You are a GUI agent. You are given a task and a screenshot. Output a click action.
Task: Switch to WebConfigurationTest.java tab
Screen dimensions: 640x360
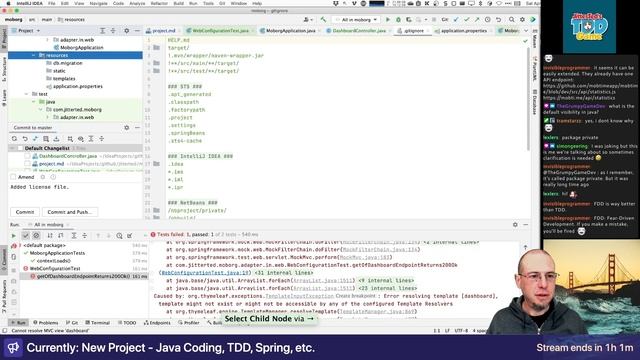pyautogui.click(x=220, y=31)
